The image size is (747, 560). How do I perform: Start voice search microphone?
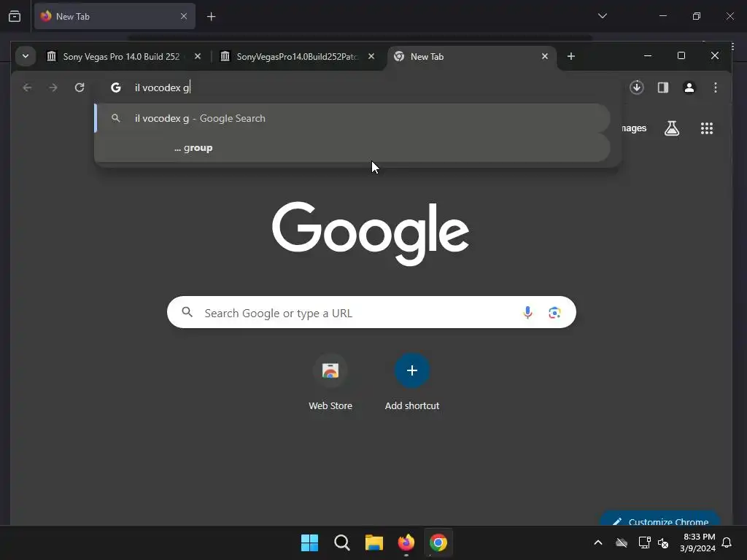(x=527, y=312)
